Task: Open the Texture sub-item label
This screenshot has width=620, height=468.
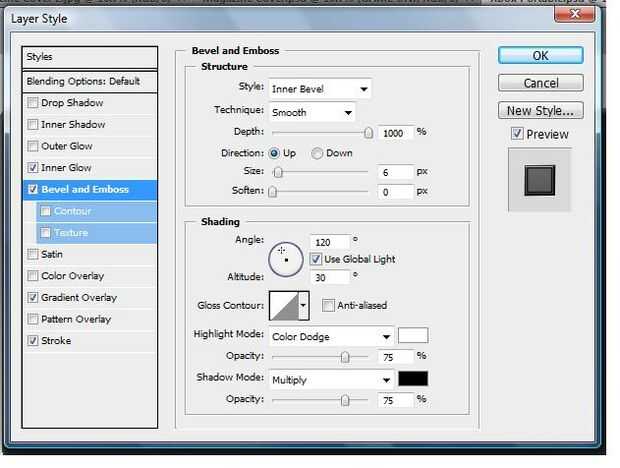Action: tap(71, 232)
